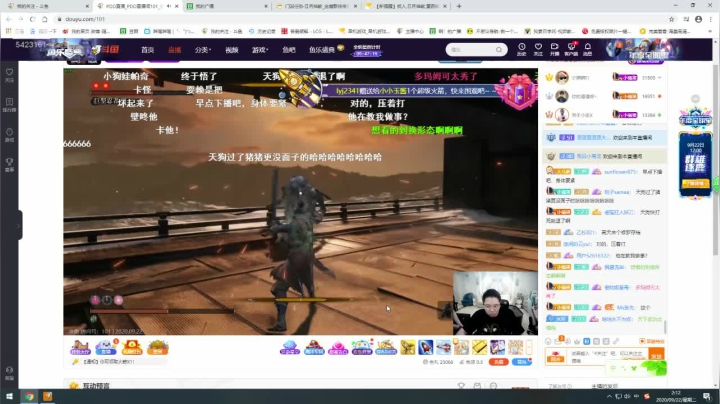Expand the collapsed left side panel handle

pyautogui.click(x=19, y=225)
